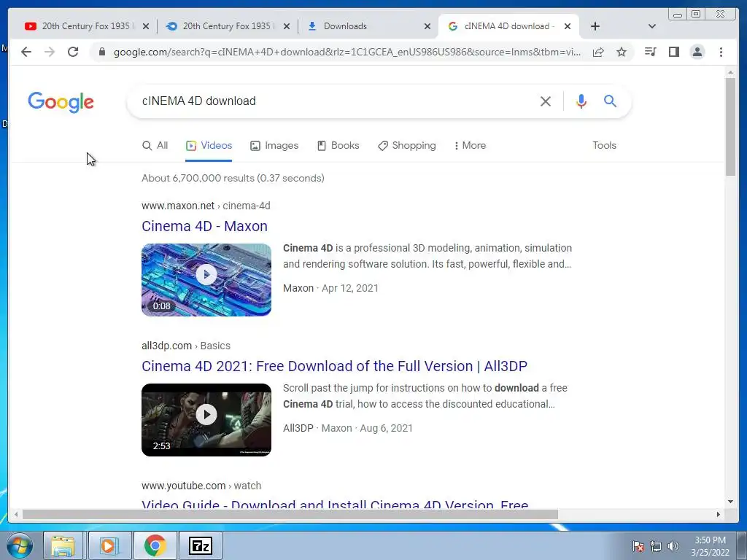Open the Chrome profile avatar
The image size is (747, 560).
tap(697, 52)
